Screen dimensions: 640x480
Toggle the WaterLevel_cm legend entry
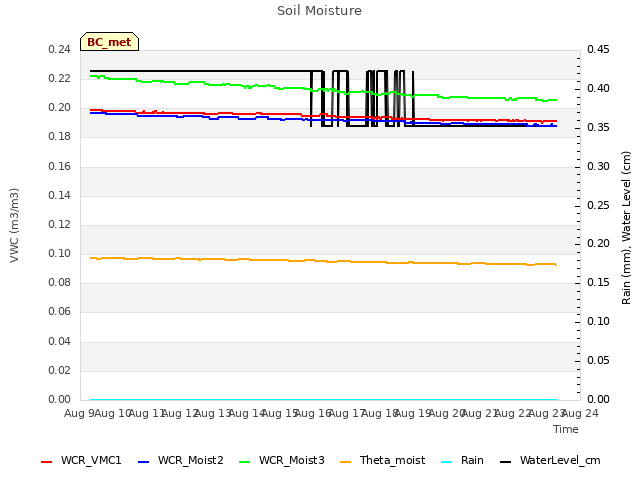coord(550,460)
